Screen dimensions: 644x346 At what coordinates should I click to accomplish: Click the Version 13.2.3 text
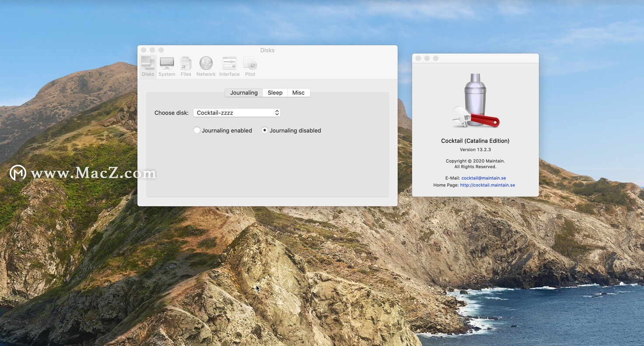pos(475,150)
